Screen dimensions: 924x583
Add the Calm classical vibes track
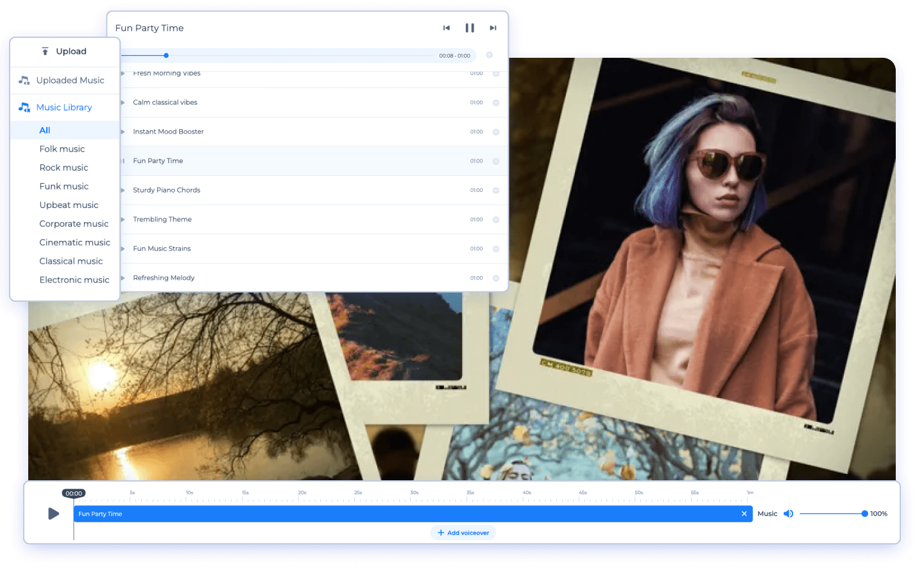(x=496, y=103)
